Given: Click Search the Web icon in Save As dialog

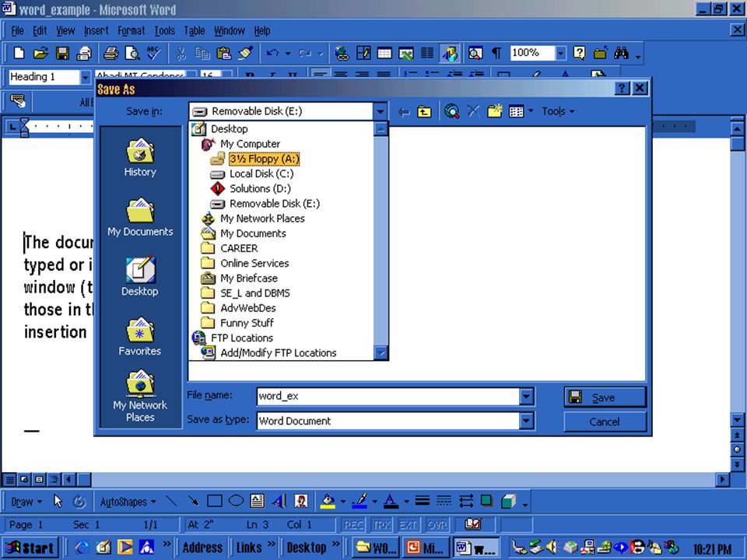Looking at the screenshot, I should pos(451,111).
